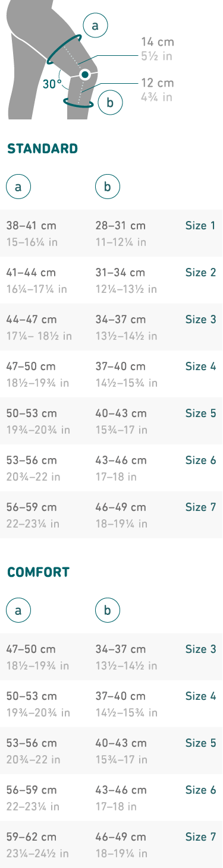Click the 59–62 cm value in Comfort
Viewport: 223px width, 868px height.
coord(31,837)
